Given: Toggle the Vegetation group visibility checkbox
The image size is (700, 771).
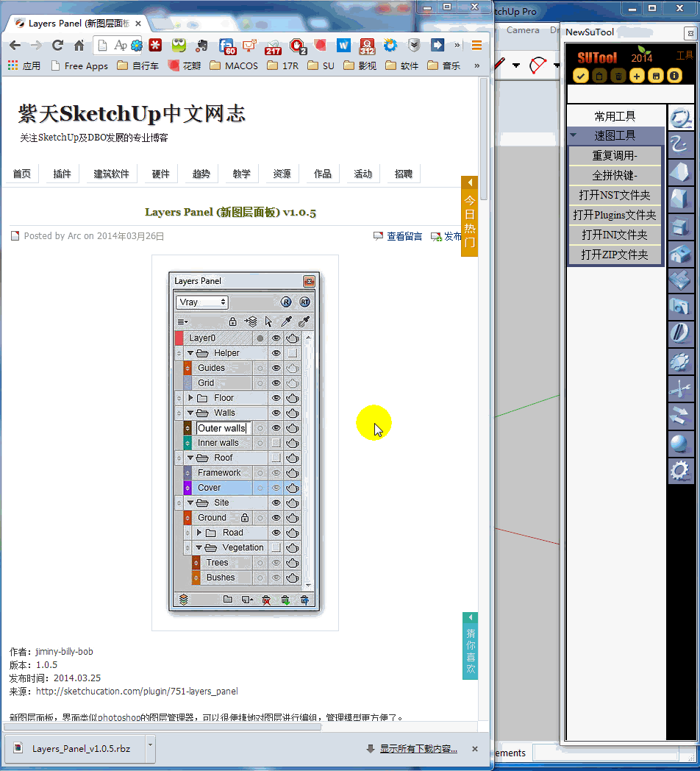Looking at the screenshot, I should [x=276, y=547].
